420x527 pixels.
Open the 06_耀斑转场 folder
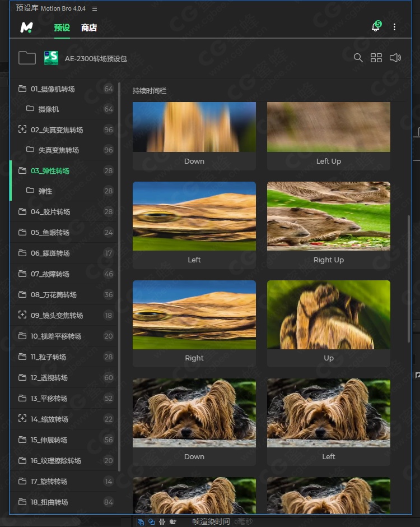tap(64, 253)
